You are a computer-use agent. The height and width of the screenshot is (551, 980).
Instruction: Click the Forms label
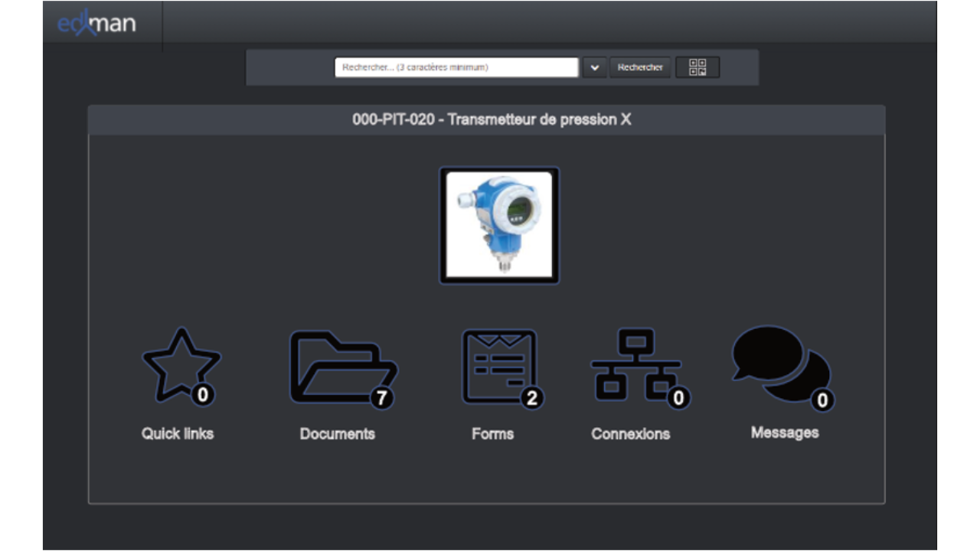[x=492, y=433]
